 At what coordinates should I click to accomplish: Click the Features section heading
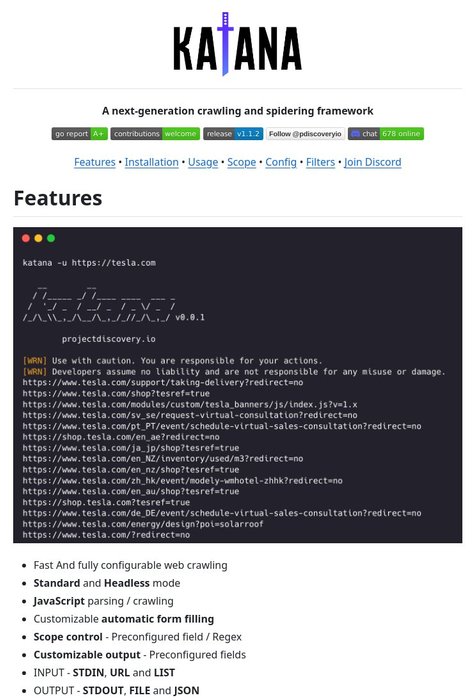58,198
